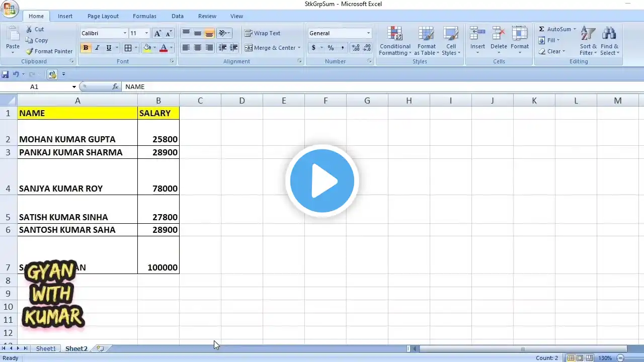Apply Accounting Number Format dollar sign
This screenshot has width=644, height=362.
(313, 48)
